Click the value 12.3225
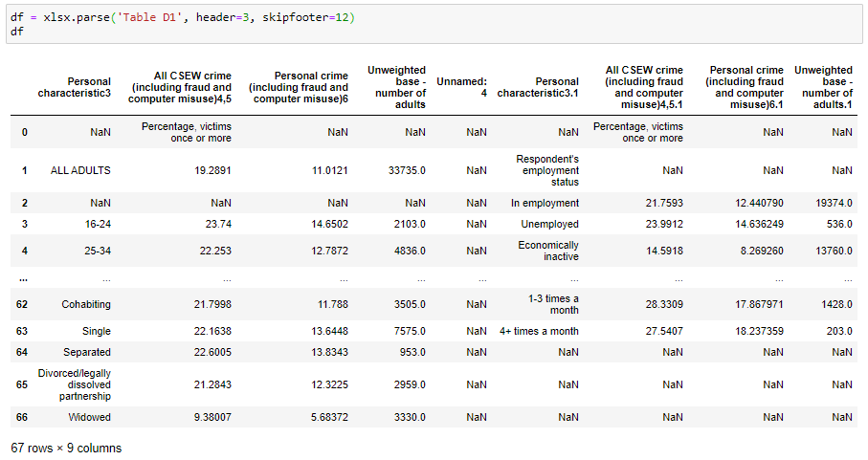Image resolution: width=868 pixels, height=460 pixels. (x=329, y=384)
